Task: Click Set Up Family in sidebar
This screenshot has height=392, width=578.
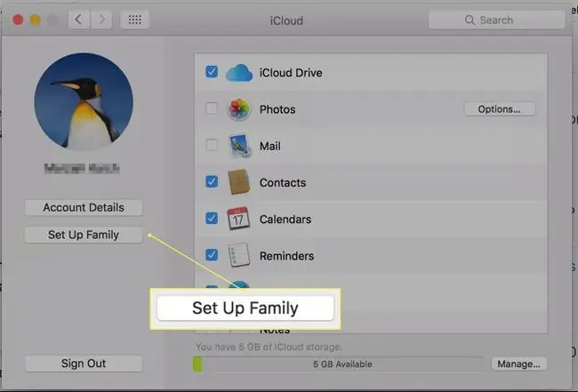Action: 84,235
